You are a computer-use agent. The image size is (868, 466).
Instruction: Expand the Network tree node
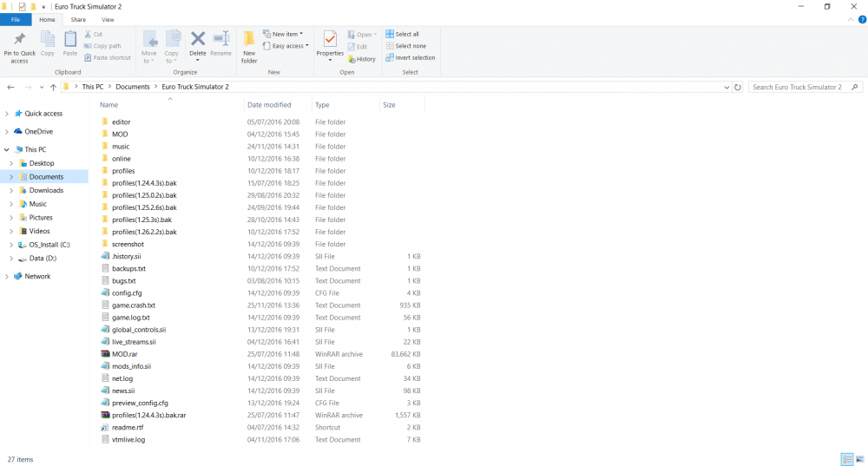coord(7,277)
